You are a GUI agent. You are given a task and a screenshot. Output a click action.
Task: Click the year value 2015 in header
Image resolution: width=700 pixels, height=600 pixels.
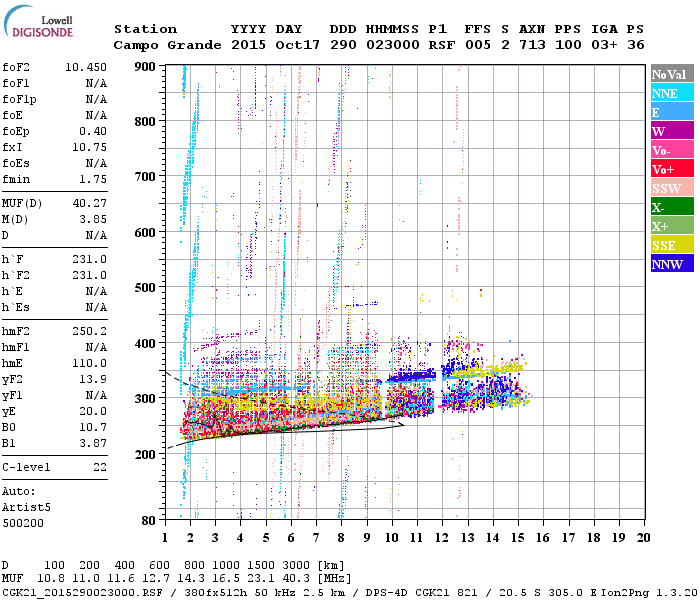click(248, 45)
